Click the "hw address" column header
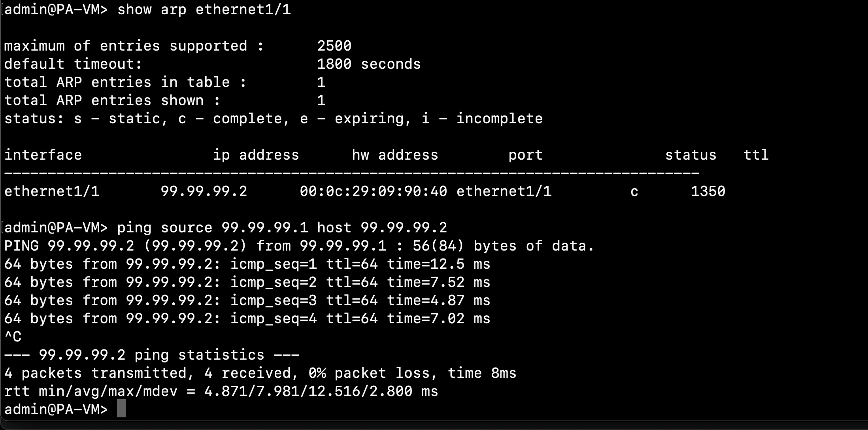 click(395, 155)
